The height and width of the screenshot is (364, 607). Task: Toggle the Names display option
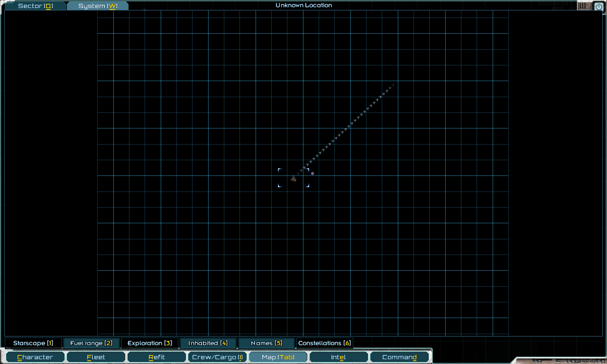[x=266, y=343]
